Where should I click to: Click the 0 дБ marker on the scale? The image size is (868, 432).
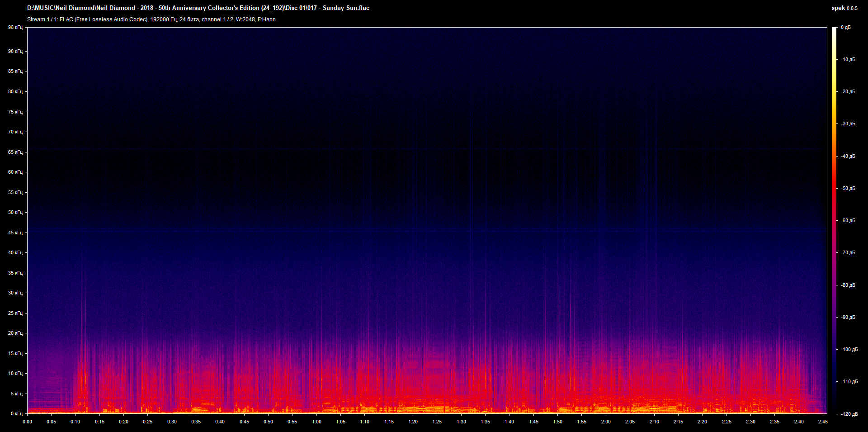pos(846,27)
